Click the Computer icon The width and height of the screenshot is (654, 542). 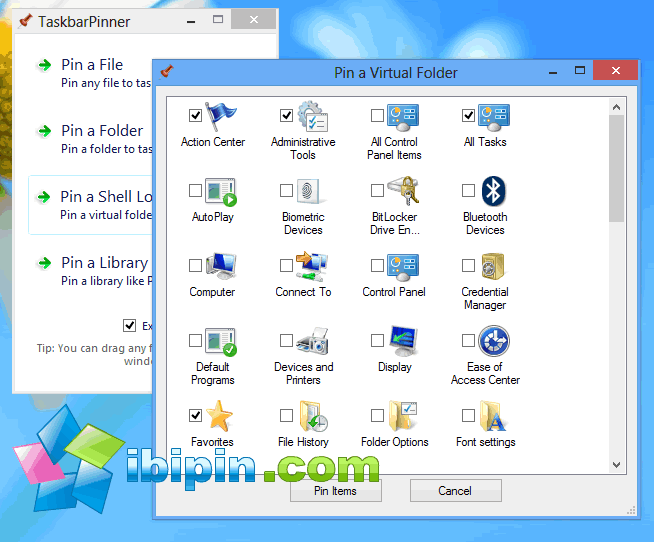pos(221,266)
